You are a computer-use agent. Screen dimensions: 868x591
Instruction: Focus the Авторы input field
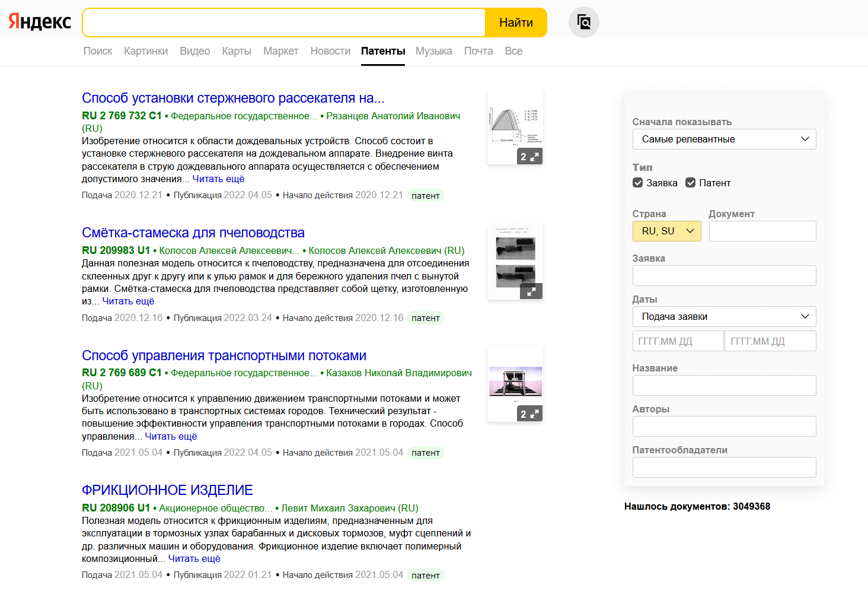[x=725, y=427]
